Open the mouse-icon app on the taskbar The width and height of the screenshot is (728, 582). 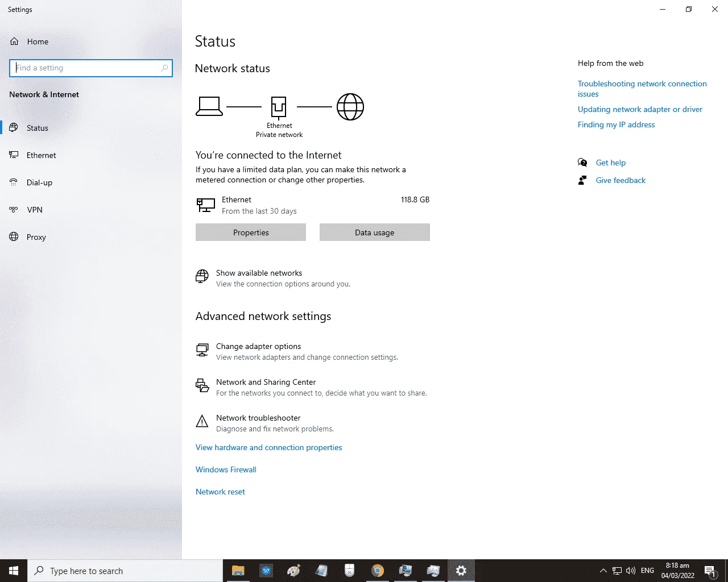(350, 571)
